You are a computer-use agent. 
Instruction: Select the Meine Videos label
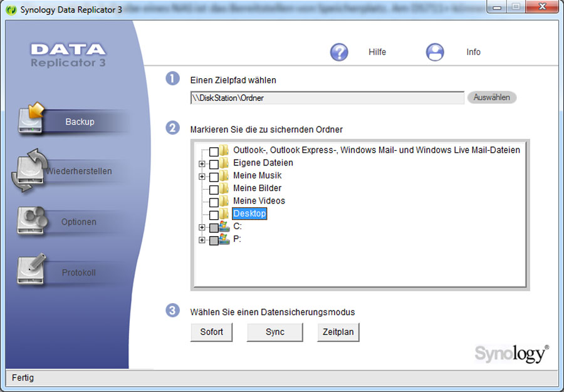click(259, 200)
